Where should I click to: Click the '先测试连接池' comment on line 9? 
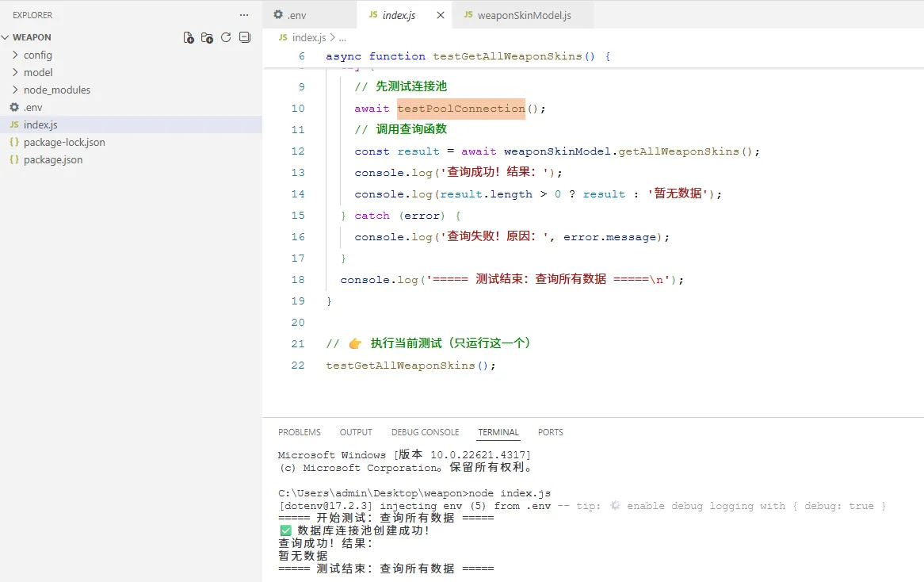(x=401, y=86)
